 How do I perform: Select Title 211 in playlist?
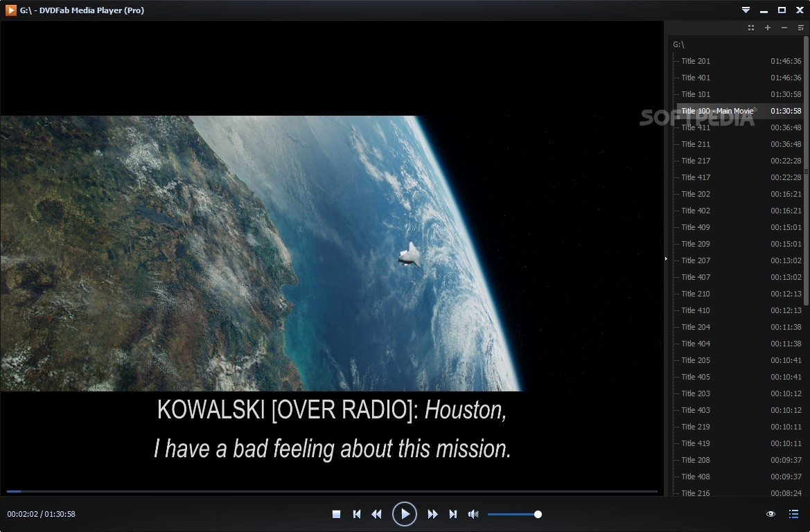740,144
